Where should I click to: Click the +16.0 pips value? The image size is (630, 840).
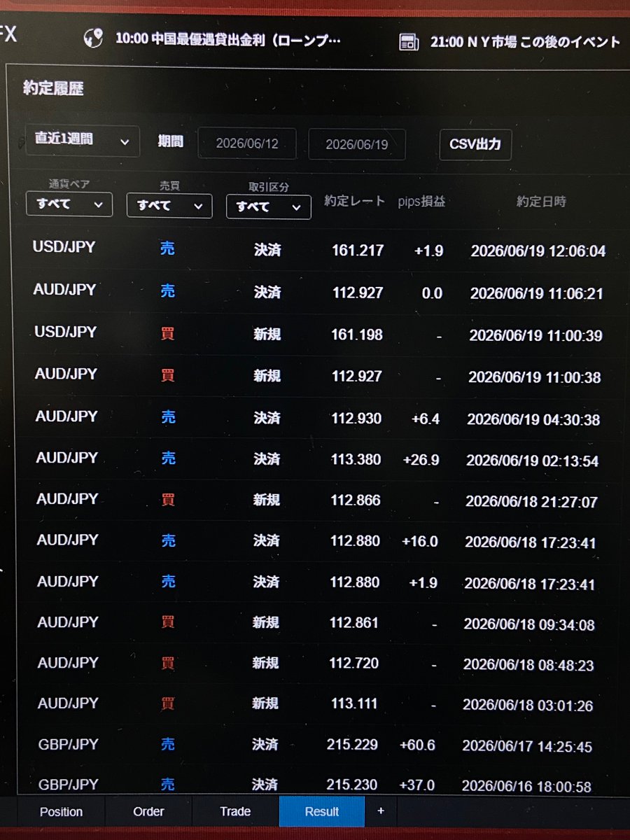tap(420, 541)
